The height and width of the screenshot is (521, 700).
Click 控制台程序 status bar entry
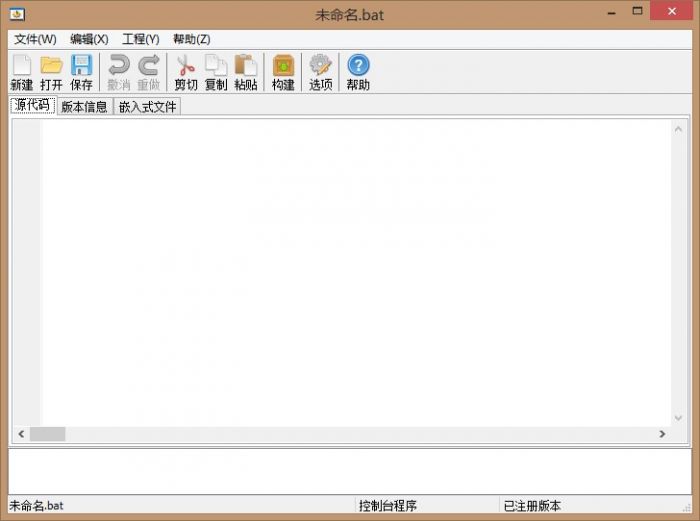pyautogui.click(x=388, y=506)
